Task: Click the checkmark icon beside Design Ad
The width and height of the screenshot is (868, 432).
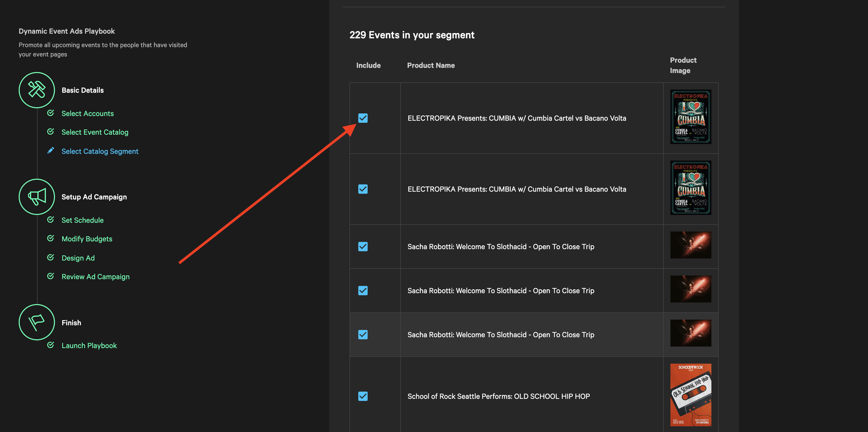Action: pyautogui.click(x=51, y=258)
